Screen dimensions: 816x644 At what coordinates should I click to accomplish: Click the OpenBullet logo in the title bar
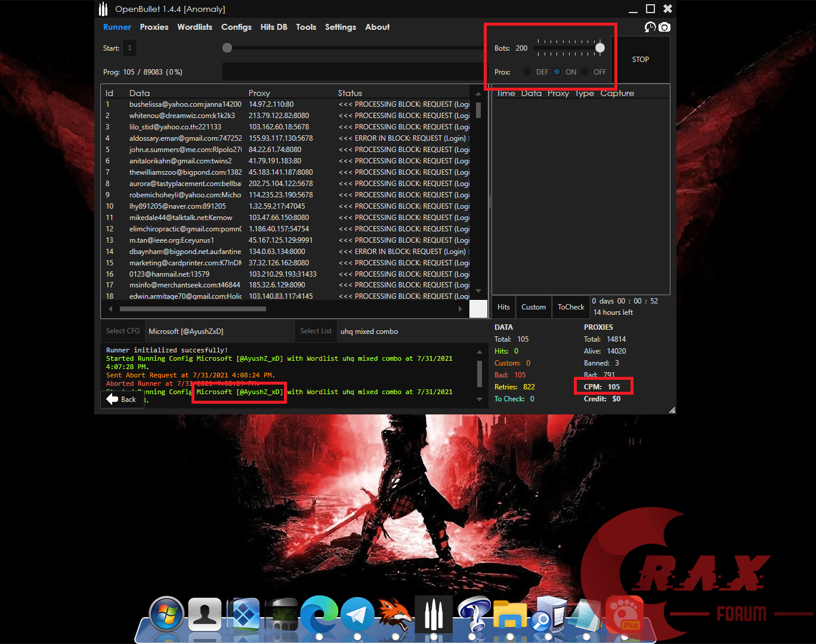tap(103, 8)
